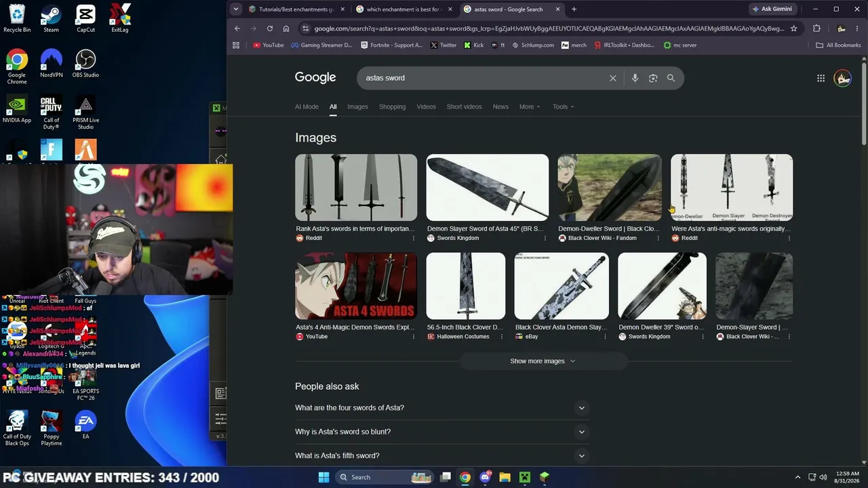This screenshot has width=868, height=488.
Task: Bookmark this page with the star icon
Action: coord(794,28)
